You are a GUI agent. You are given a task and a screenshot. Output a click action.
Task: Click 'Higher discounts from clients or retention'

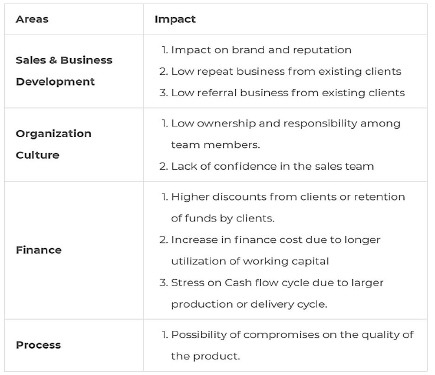(x=288, y=197)
